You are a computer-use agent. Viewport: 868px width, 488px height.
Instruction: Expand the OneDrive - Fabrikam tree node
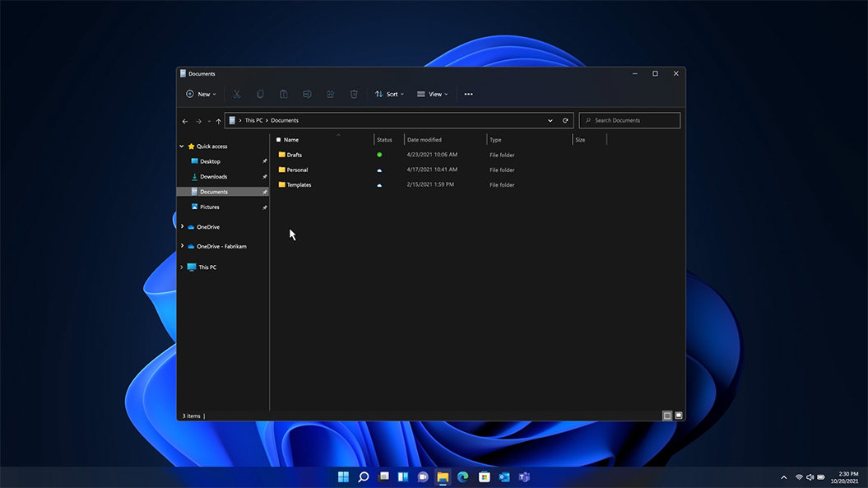[182, 246]
